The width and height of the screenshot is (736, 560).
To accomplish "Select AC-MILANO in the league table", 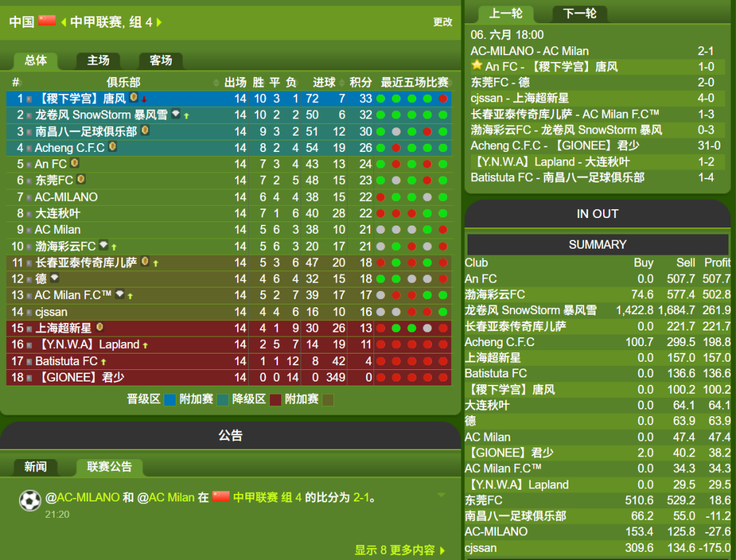I will click(66, 197).
